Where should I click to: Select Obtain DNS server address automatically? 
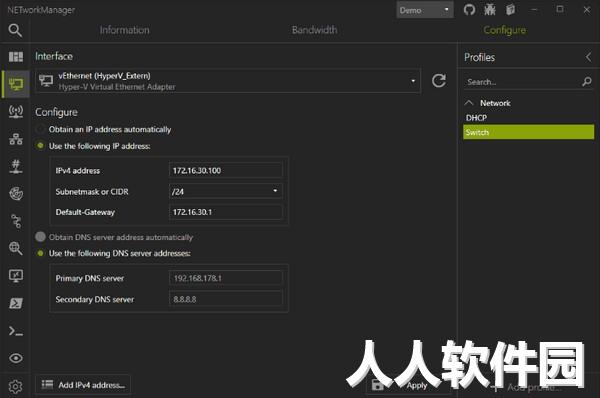coord(114,237)
